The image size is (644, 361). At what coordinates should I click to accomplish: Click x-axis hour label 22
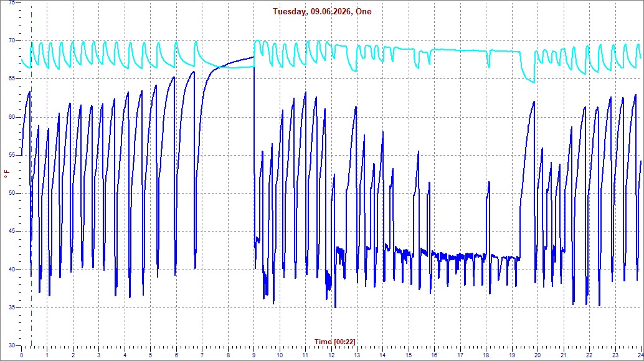pos(589,355)
